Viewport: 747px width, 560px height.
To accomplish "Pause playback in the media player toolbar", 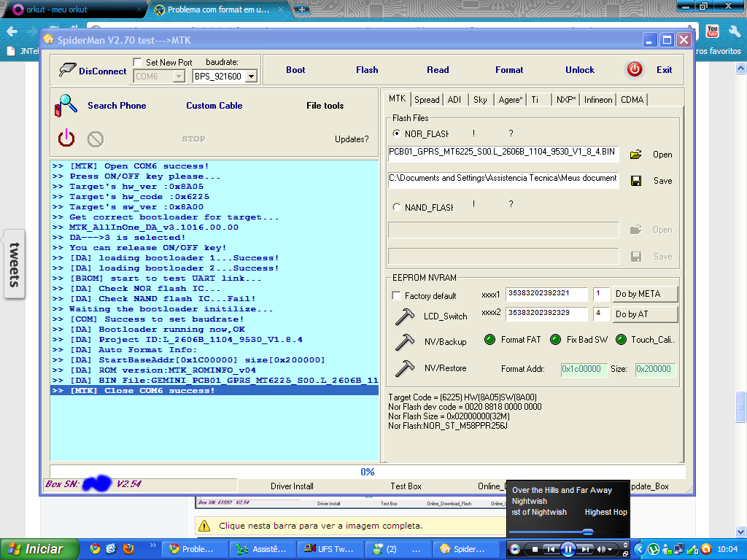I will (568, 549).
